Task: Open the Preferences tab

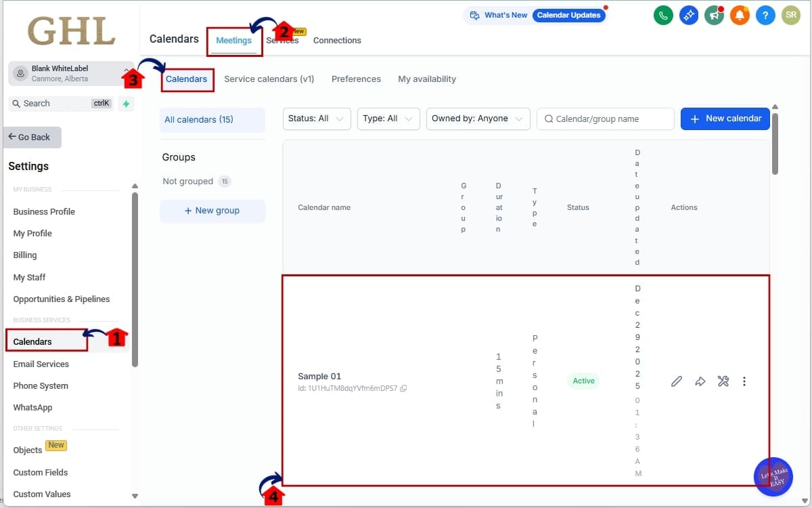Action: [x=356, y=79]
